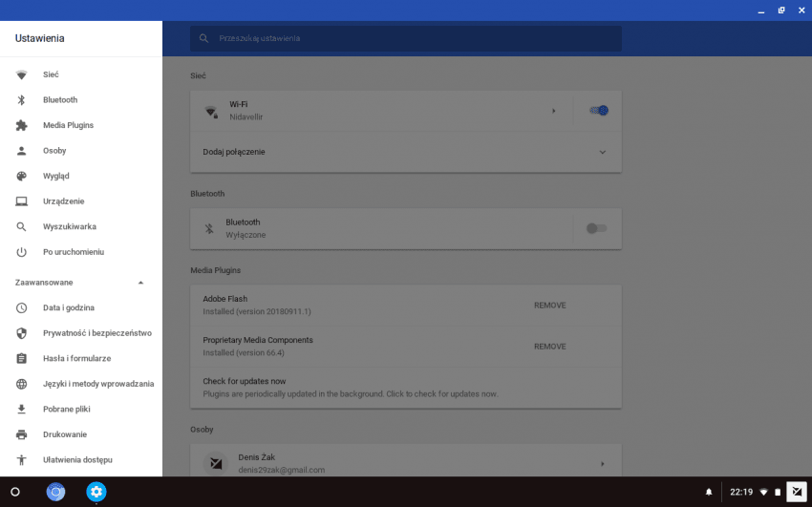
Task: Click the search magnifier icon in search bar
Action: 203,38
